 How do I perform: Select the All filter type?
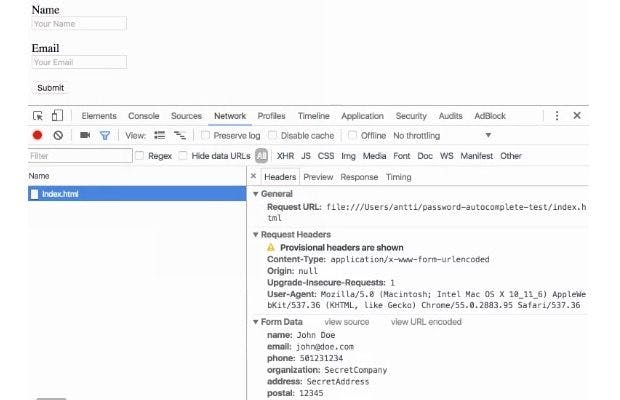coord(261,156)
